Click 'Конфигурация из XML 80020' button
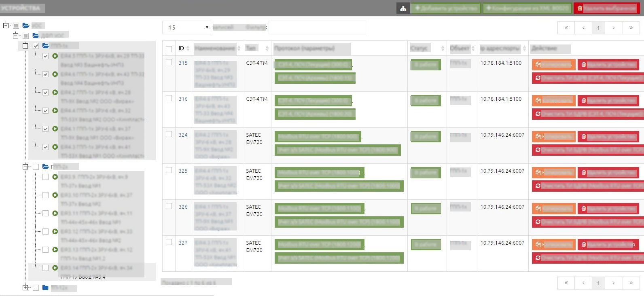The image size is (644, 296). click(x=527, y=8)
